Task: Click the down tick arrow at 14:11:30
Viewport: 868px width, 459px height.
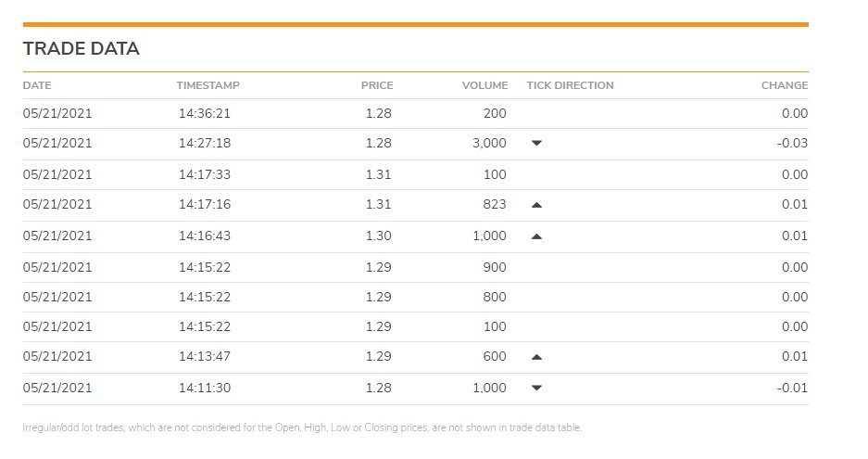Action: [536, 388]
